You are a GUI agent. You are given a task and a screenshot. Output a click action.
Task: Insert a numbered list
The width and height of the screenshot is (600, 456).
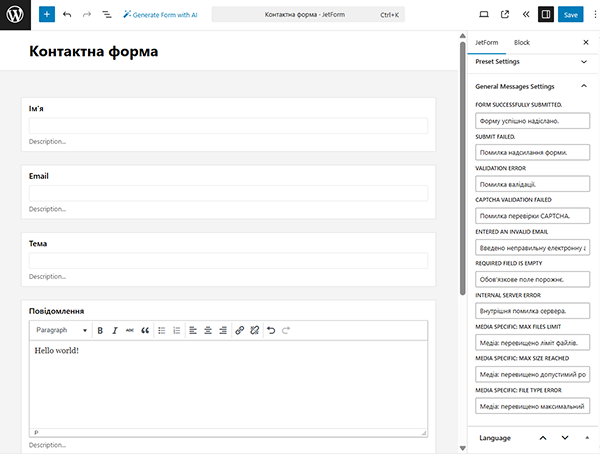(176, 331)
